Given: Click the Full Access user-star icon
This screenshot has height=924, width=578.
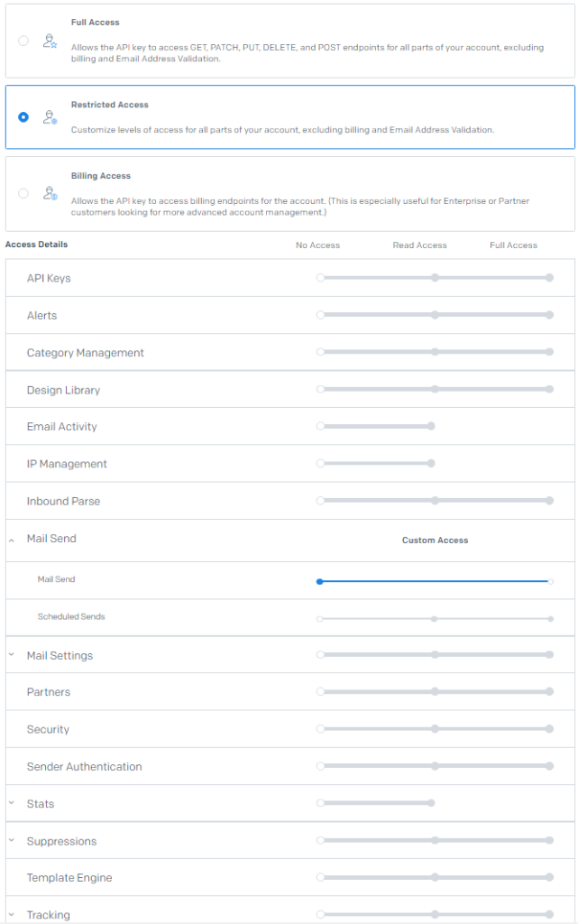Looking at the screenshot, I should coord(50,41).
